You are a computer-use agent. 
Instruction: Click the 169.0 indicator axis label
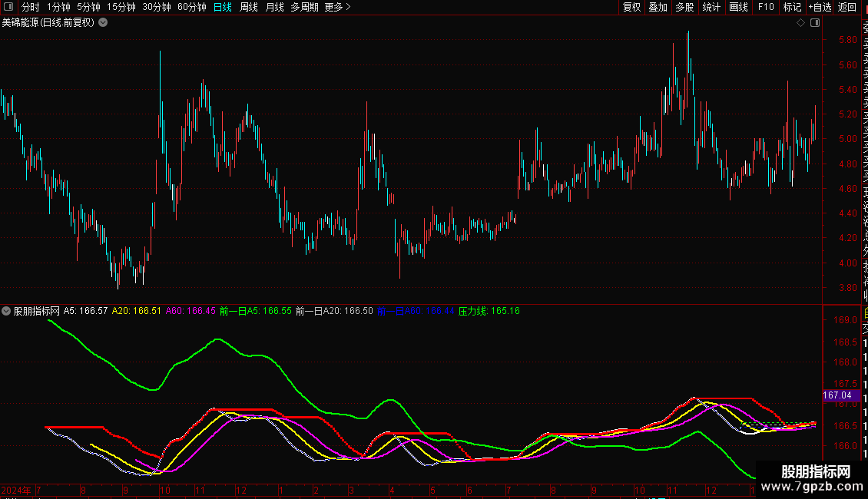point(845,320)
